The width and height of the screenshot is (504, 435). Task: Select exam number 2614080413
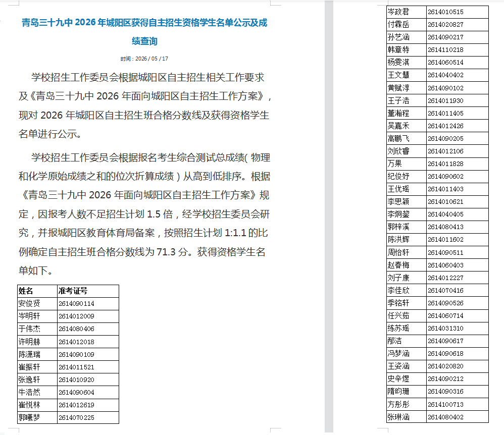[445, 227]
